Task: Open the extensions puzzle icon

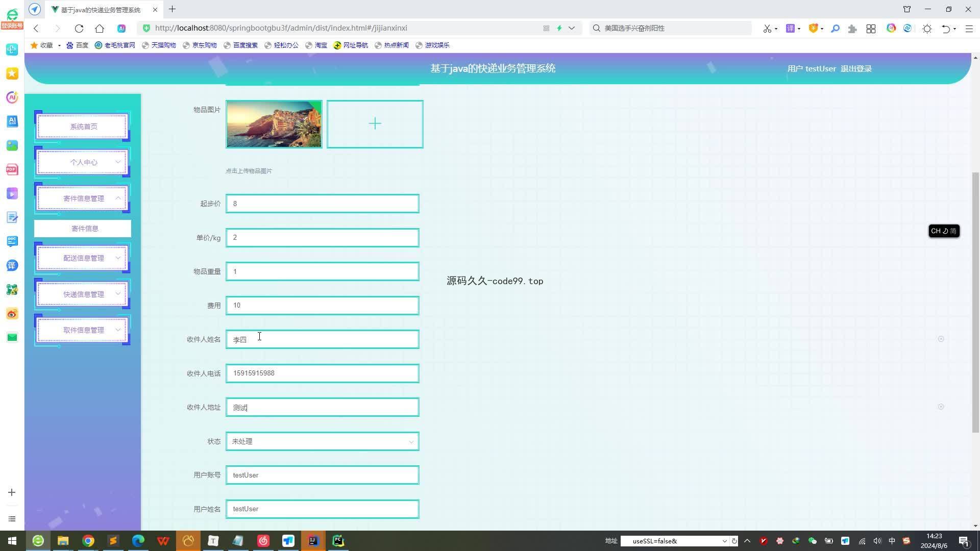Action: (852, 29)
